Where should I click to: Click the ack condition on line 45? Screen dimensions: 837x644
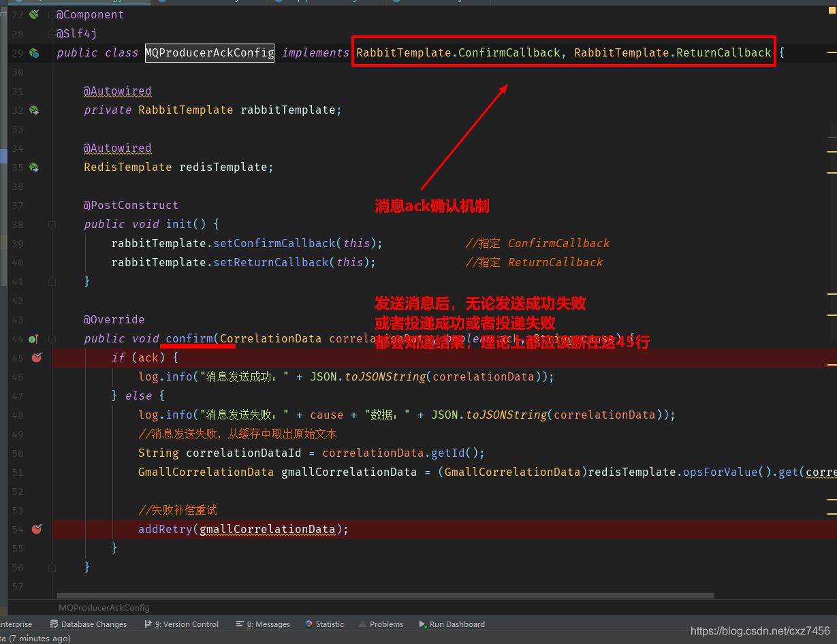coord(148,357)
